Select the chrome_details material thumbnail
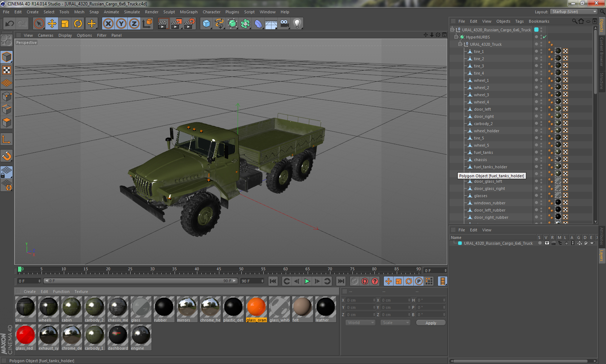Screen dimensions: 606x364 71,337
